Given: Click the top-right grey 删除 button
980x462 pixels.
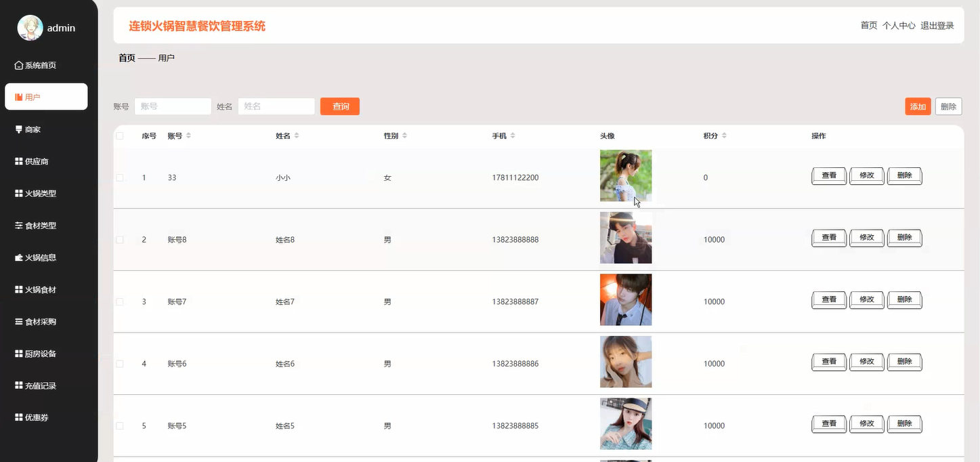Looking at the screenshot, I should pyautogui.click(x=948, y=106).
